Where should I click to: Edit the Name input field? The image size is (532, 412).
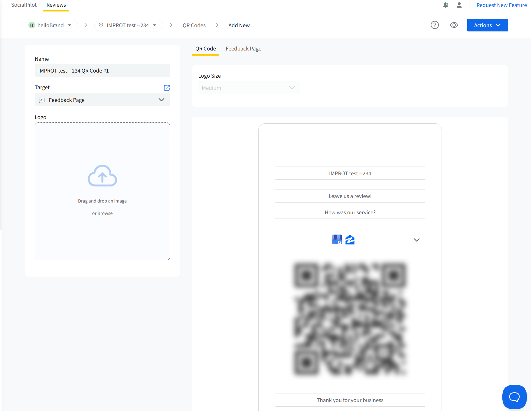102,71
